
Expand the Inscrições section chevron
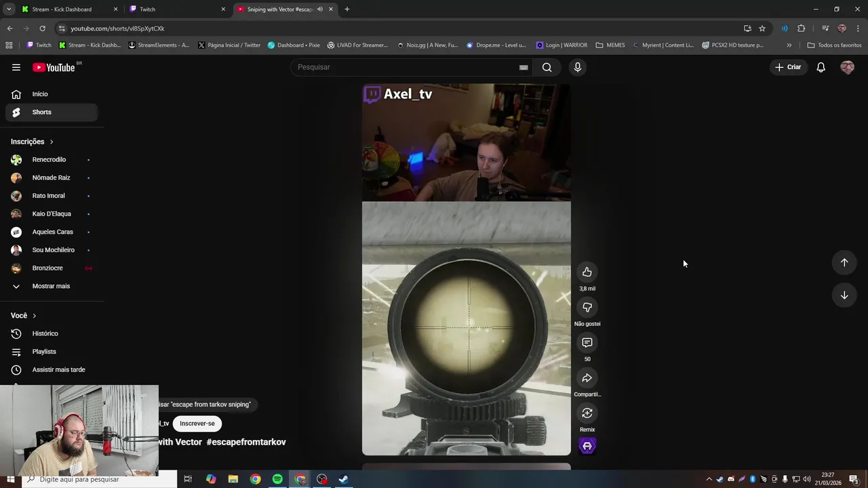point(52,142)
